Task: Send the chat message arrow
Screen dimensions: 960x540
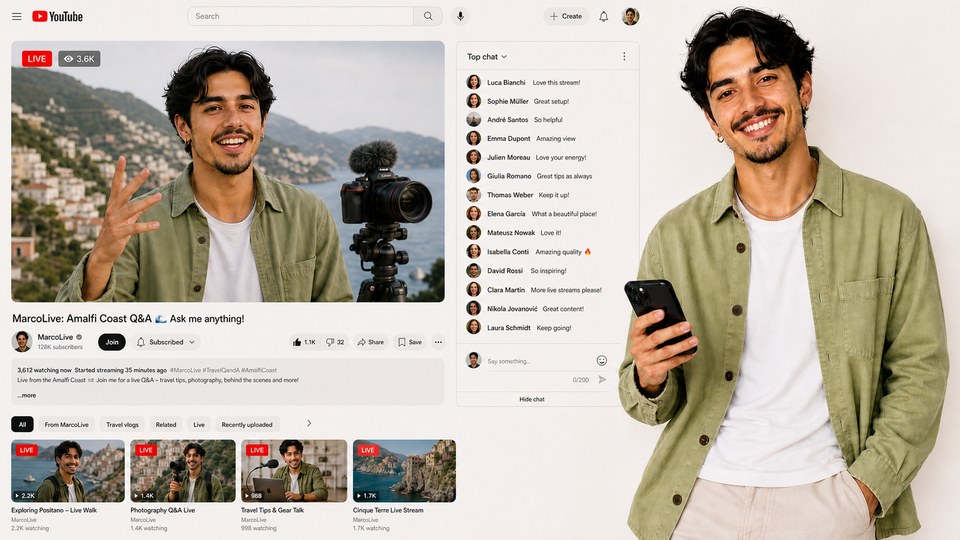Action: (602, 380)
